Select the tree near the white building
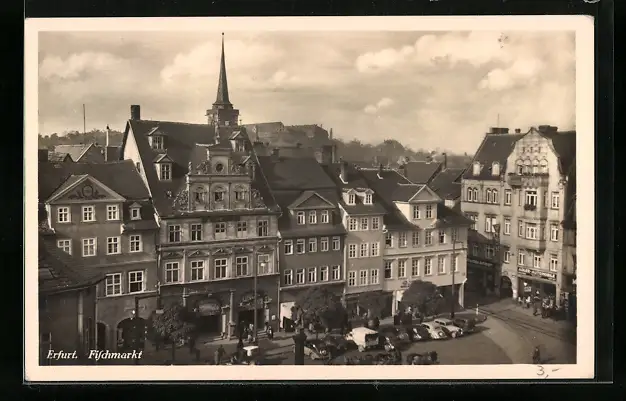626x401 pixels. click(x=421, y=296)
